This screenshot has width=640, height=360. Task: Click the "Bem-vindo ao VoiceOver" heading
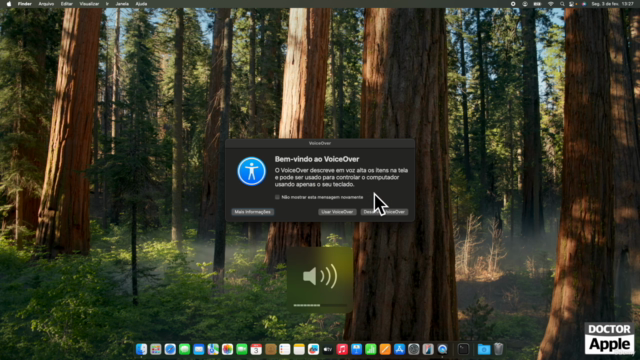tap(317, 159)
